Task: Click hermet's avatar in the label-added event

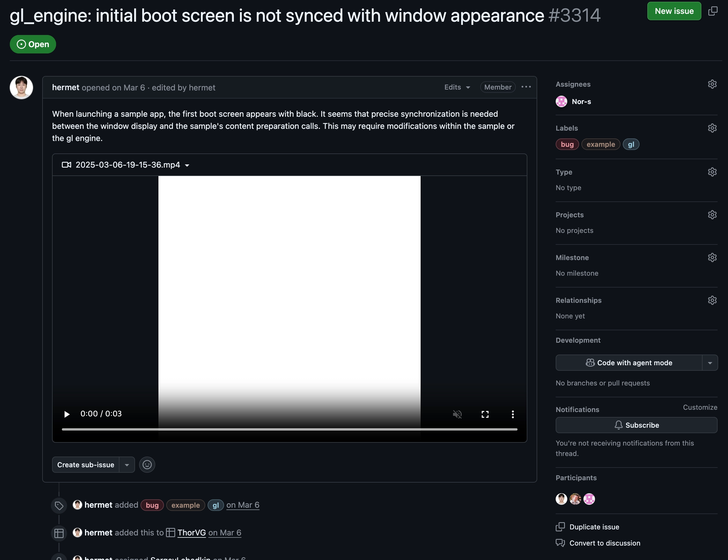Action: 77,505
